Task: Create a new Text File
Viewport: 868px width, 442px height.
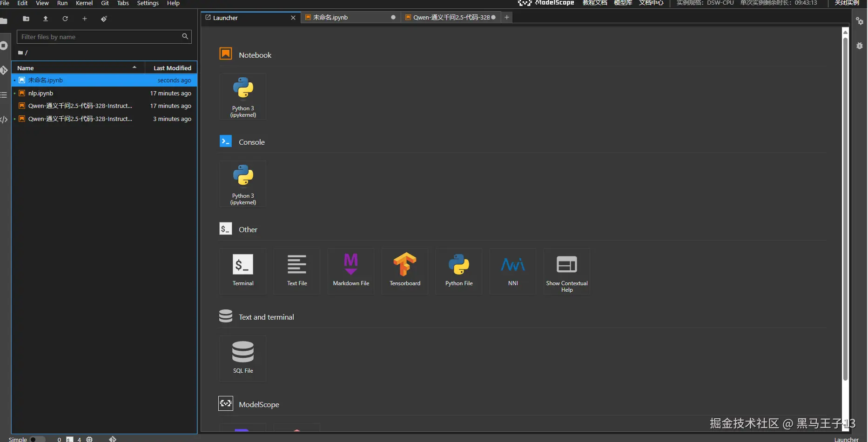Action: point(297,271)
